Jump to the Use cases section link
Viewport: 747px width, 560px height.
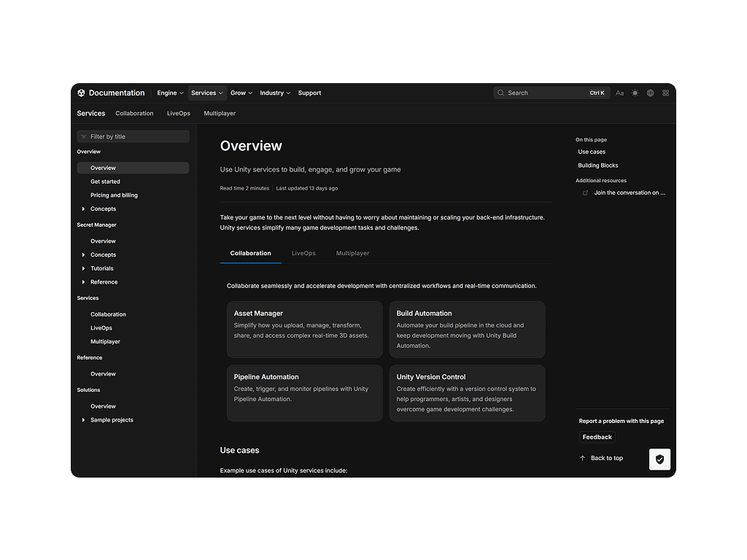point(592,152)
